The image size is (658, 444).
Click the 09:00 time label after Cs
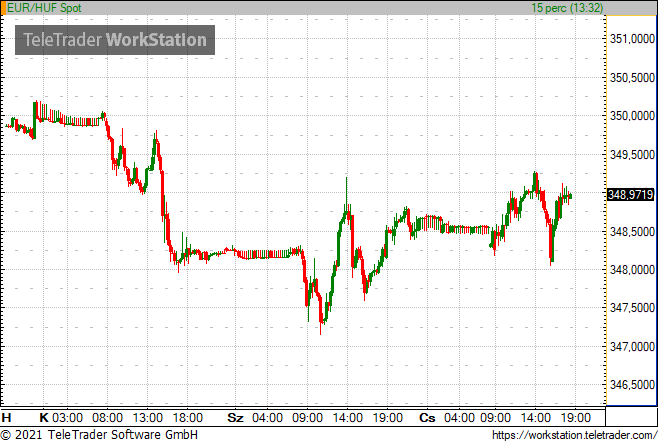pos(495,418)
